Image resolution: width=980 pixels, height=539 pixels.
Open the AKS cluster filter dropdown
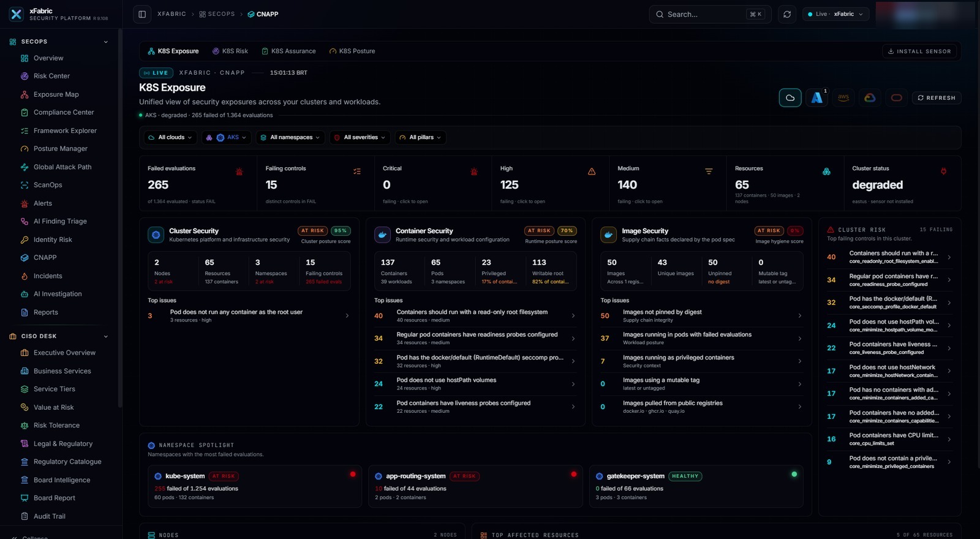(x=226, y=137)
